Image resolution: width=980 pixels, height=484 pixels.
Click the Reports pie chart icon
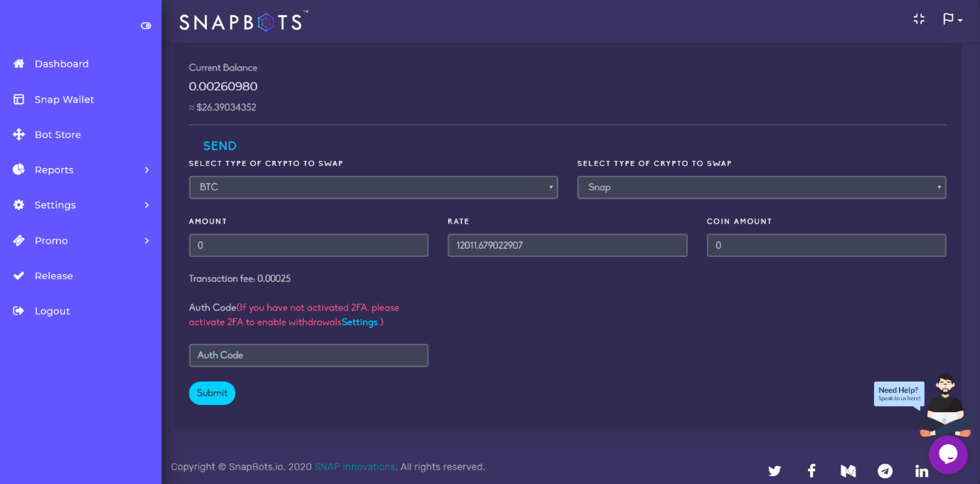point(19,170)
